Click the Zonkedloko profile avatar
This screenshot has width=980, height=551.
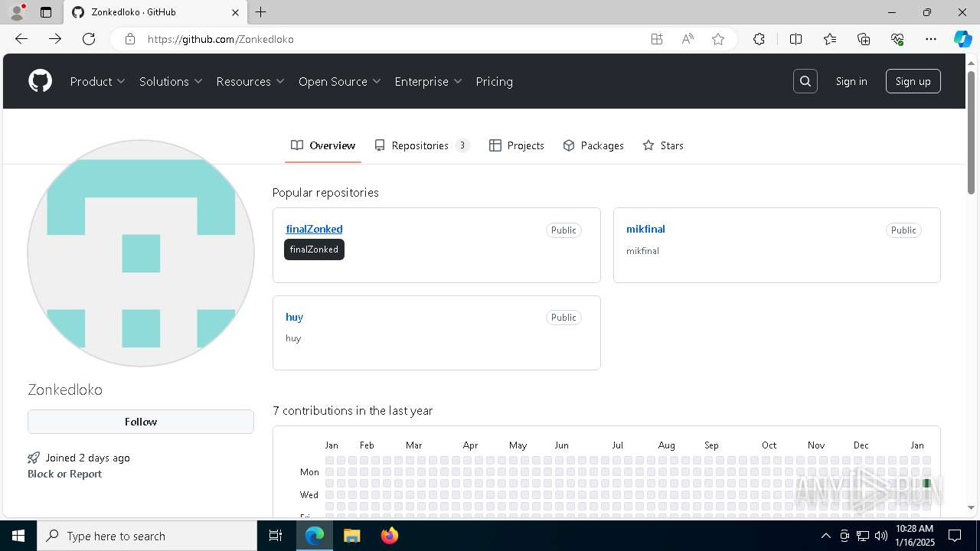pos(141,253)
